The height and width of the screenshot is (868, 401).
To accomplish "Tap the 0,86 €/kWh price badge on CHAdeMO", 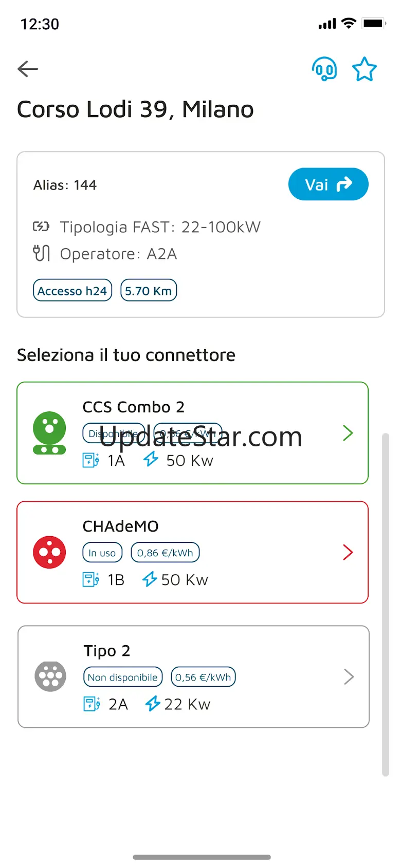I will (x=165, y=553).
